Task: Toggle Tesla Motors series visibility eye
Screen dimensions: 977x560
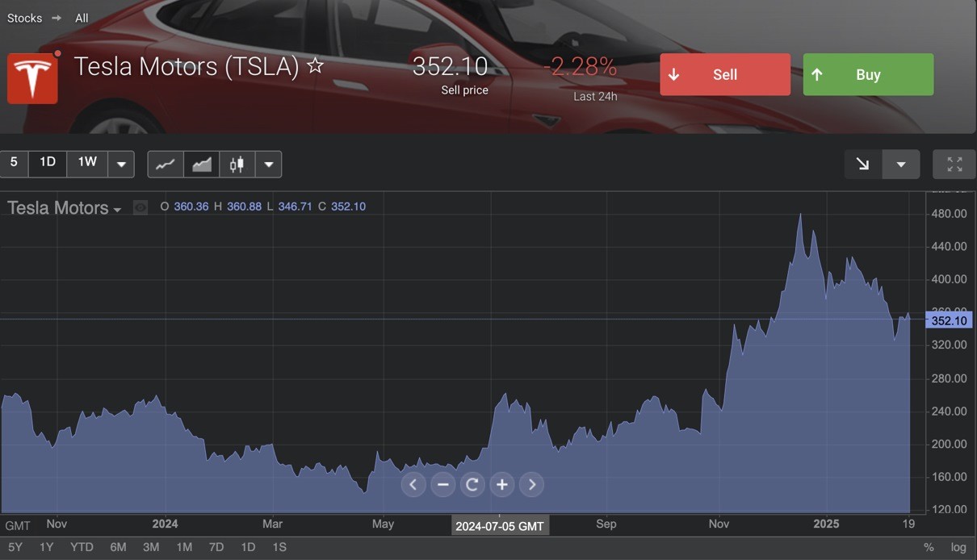Action: [140, 207]
